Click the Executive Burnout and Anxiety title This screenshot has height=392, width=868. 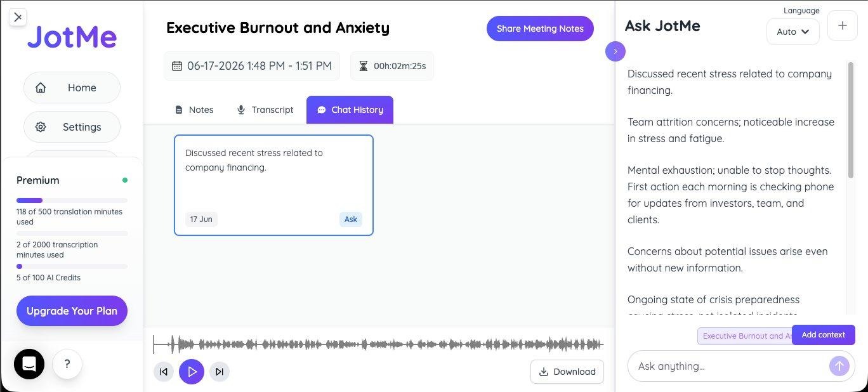click(x=278, y=28)
